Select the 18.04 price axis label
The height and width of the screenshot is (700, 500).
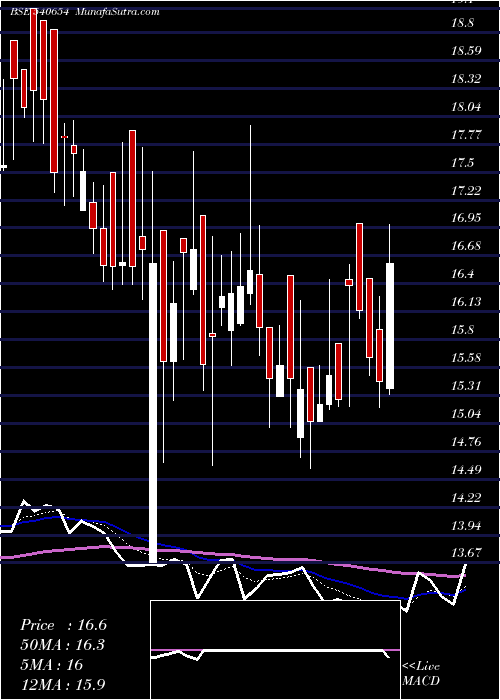point(466,107)
